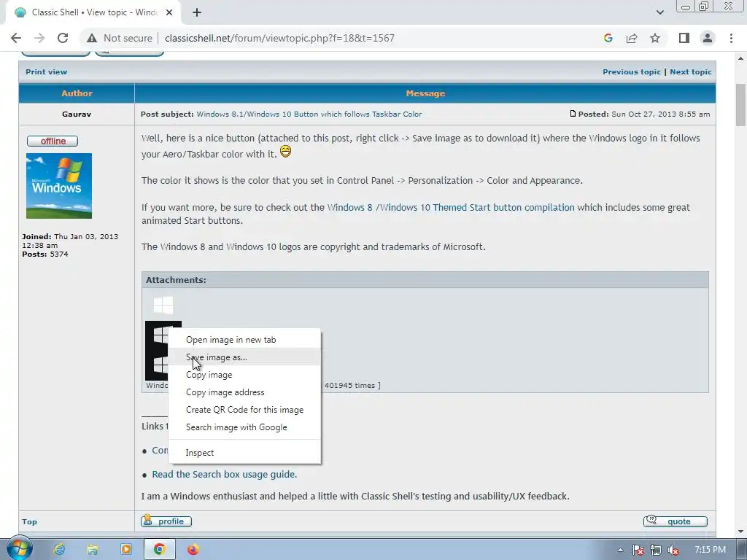747x560 pixels.
Task: Reload the current page
Action: click(x=63, y=38)
